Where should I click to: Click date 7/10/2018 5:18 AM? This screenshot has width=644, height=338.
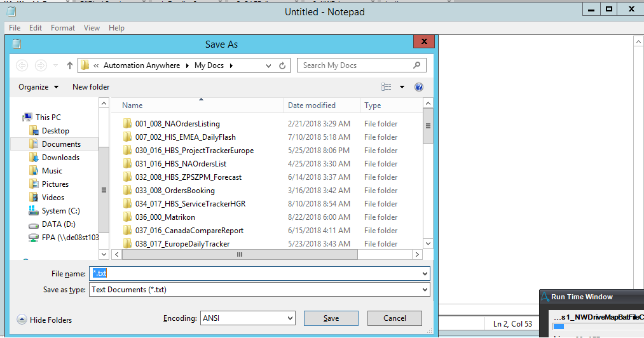click(319, 137)
